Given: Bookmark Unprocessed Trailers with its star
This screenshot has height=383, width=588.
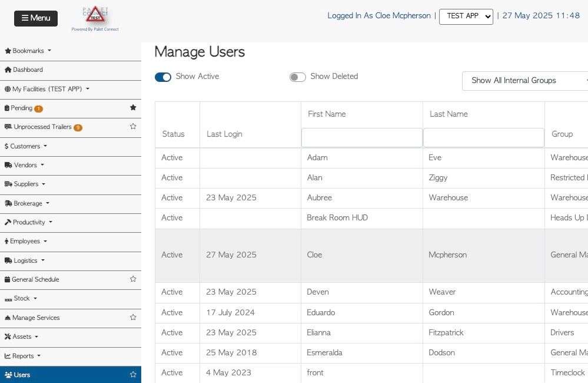Looking at the screenshot, I should 133,126.
